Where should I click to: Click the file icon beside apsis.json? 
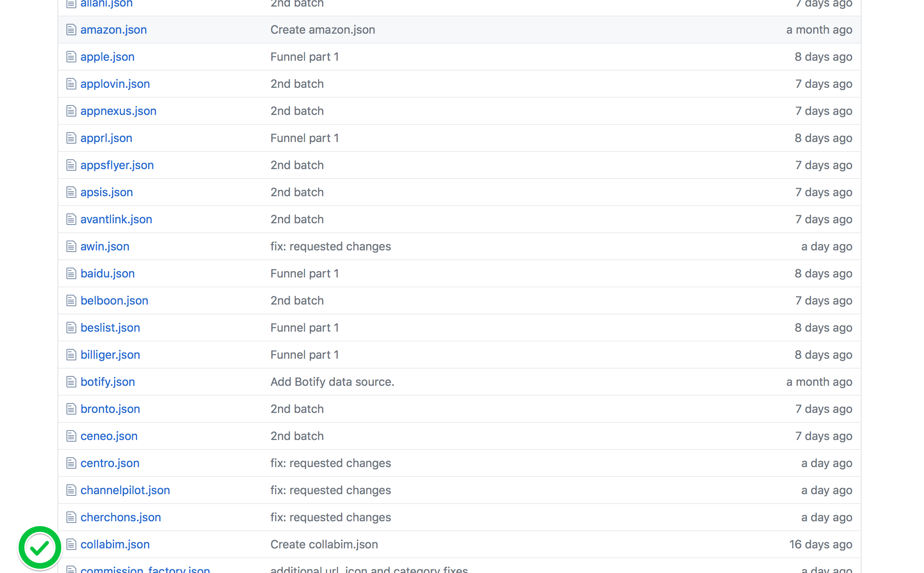point(71,192)
